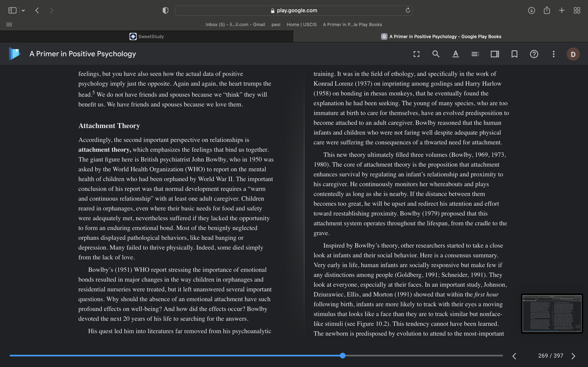Open the in-book search tool
The image size is (588, 367).
436,54
